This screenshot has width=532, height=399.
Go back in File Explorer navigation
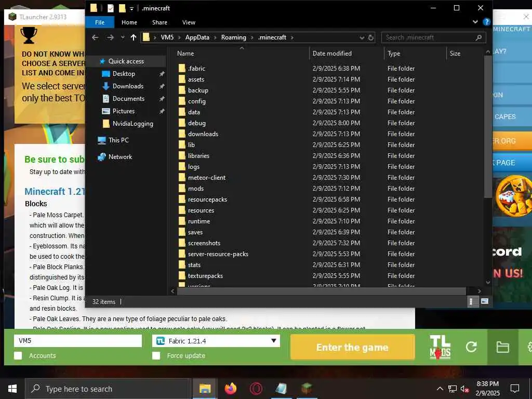pyautogui.click(x=95, y=37)
